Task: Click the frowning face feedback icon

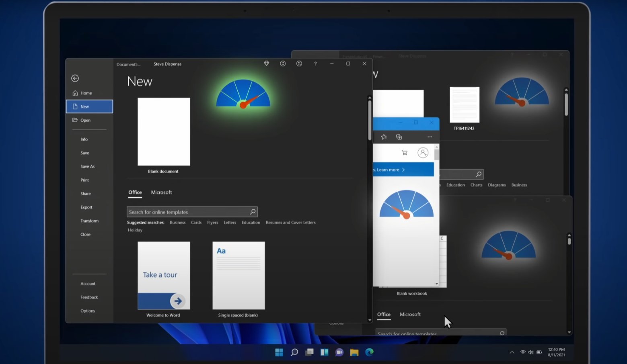Action: click(x=299, y=63)
